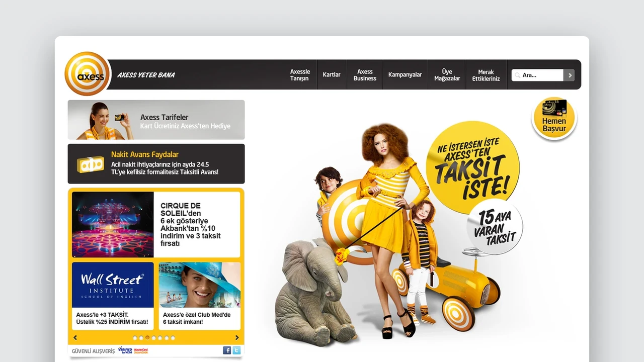644x362 pixels.
Task: Click the yellow "TAKSİT İSTE!" badge
Action: click(x=472, y=167)
